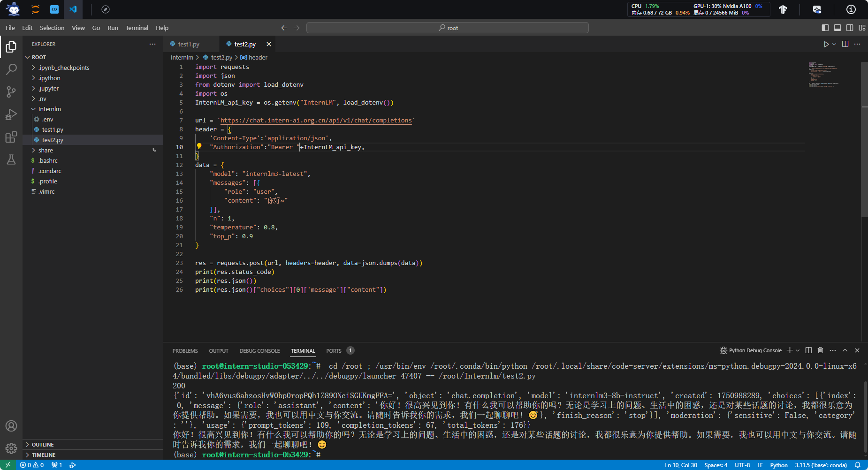The image size is (868, 470).
Task: Maximize the terminal panel size
Action: 845,350
